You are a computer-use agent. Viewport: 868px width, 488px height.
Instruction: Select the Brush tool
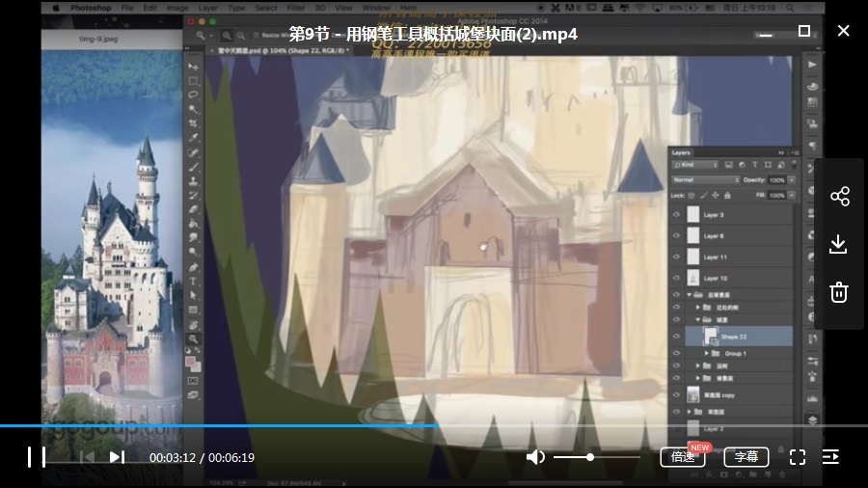coord(193,167)
